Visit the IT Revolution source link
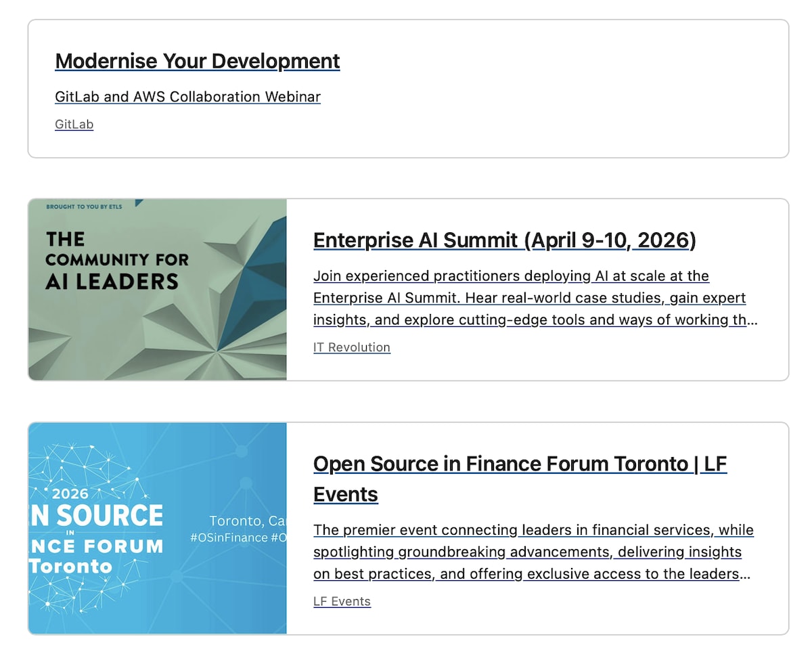This screenshot has width=812, height=658. click(x=352, y=347)
